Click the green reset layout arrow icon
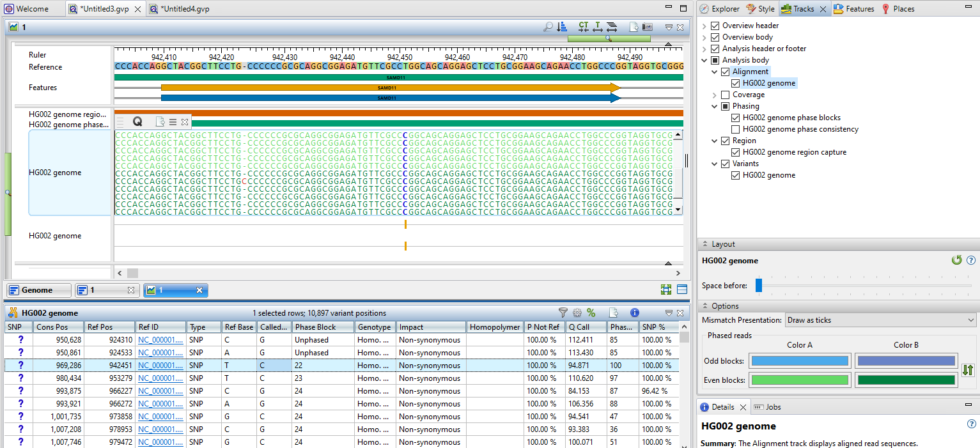Screen dimensions: 980x448 click(956, 260)
